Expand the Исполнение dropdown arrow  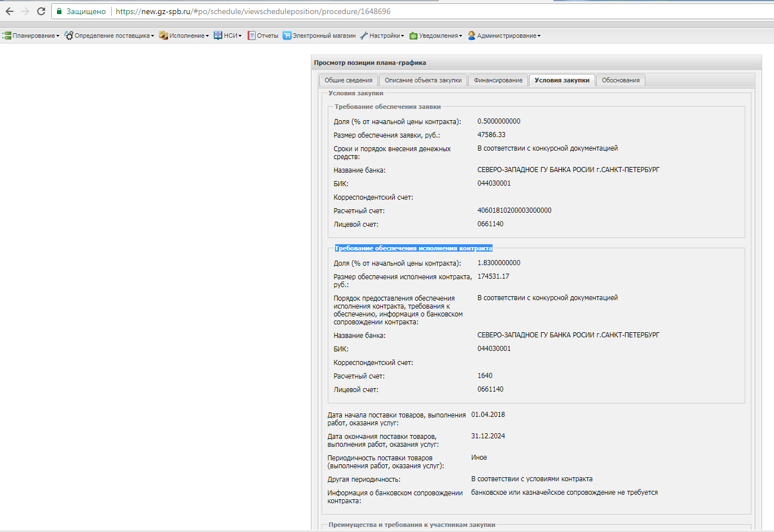tap(207, 36)
